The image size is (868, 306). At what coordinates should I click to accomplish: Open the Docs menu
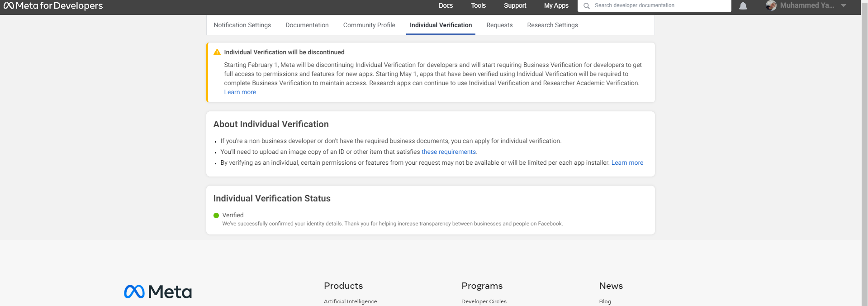click(446, 5)
